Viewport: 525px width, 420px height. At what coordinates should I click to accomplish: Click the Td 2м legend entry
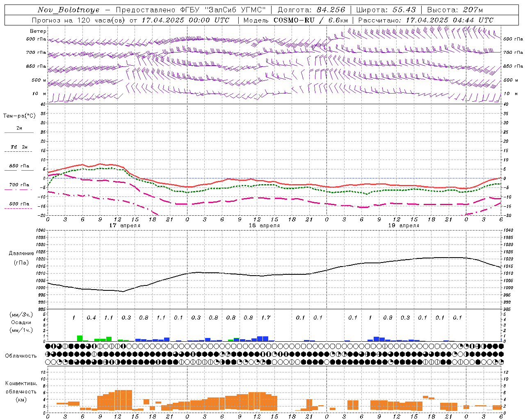pos(19,147)
